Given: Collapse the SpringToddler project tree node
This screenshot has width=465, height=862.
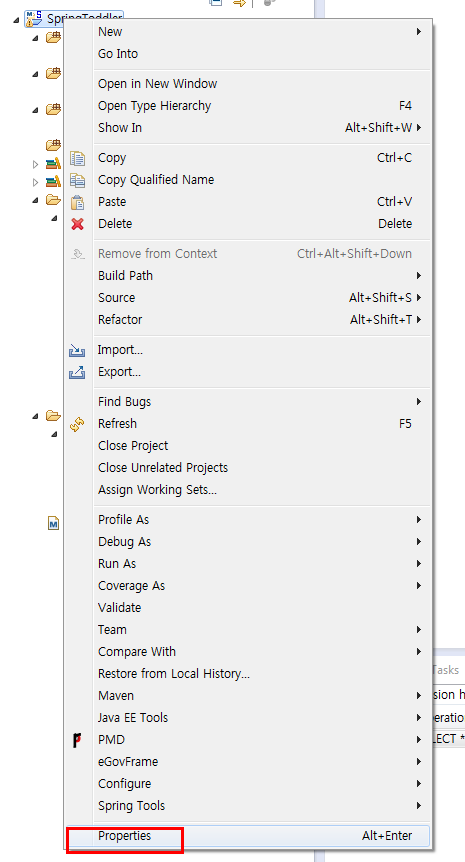Looking at the screenshot, I should (15, 20).
